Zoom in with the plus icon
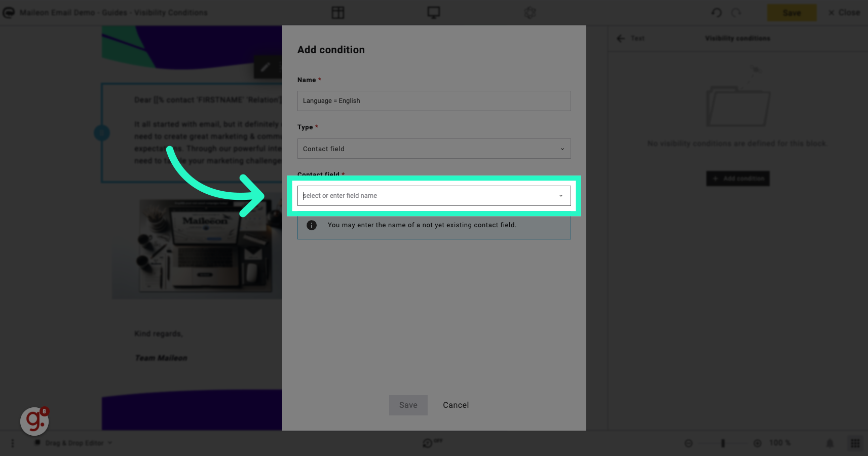Viewport: 868px width, 456px height. coord(758,443)
